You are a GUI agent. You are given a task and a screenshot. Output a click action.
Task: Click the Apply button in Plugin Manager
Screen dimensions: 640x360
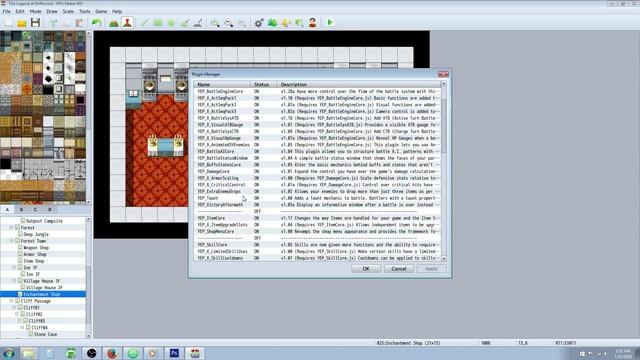[431, 269]
